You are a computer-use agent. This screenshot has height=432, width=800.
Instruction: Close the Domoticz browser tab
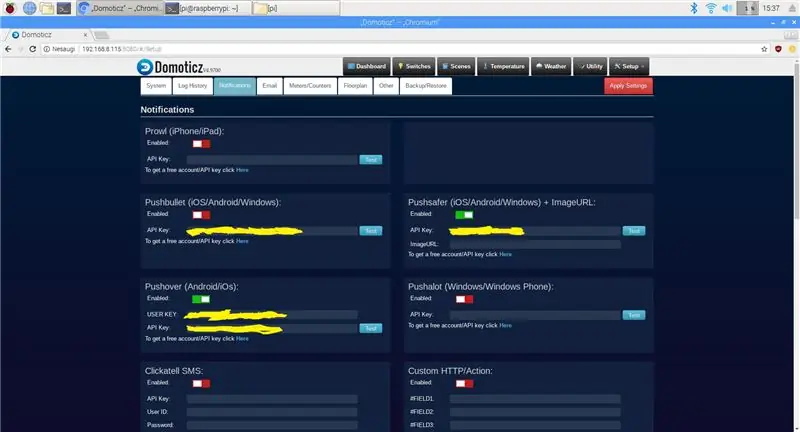coord(85,35)
